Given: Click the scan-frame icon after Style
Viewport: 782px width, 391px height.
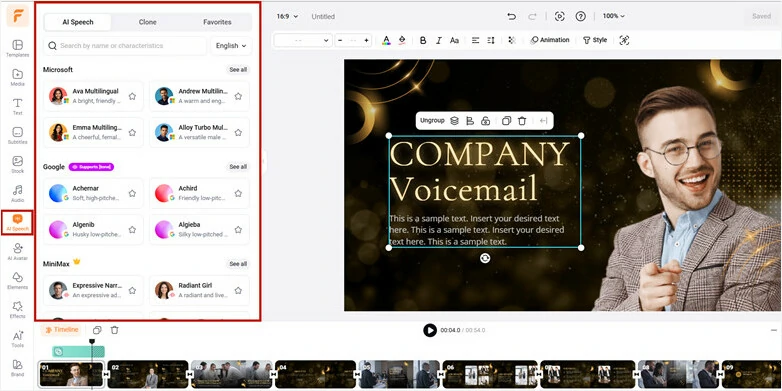Looking at the screenshot, I should point(624,40).
